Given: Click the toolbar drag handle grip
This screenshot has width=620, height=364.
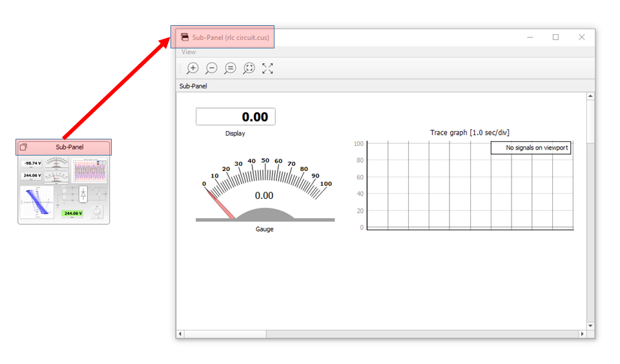Looking at the screenshot, I should tap(180, 68).
